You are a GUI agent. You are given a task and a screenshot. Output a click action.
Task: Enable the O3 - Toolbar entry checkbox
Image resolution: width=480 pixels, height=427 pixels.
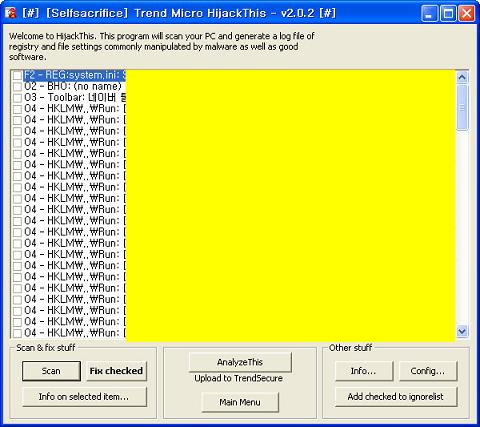[x=17, y=98]
